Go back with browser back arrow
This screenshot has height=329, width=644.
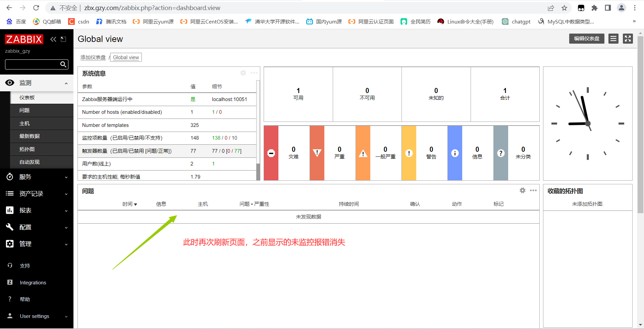click(x=9, y=8)
